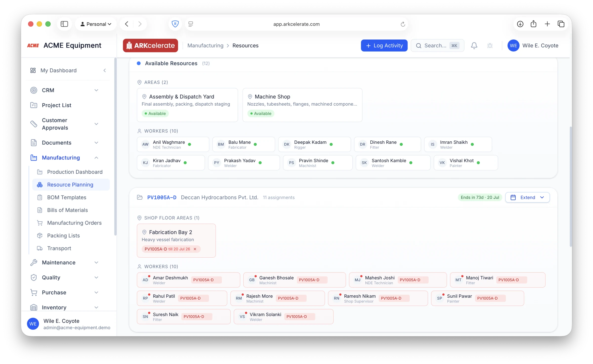Image resolution: width=593 pixels, height=364 pixels.
Task: Click the WE avatar next to Wile E. Coyote in header
Action: click(513, 46)
